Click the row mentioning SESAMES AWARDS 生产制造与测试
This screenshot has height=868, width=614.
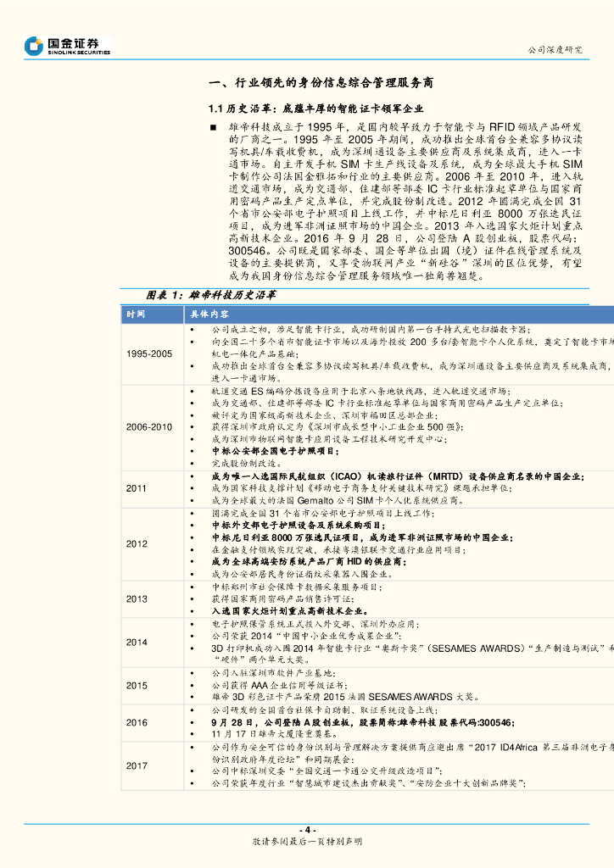[412, 654]
